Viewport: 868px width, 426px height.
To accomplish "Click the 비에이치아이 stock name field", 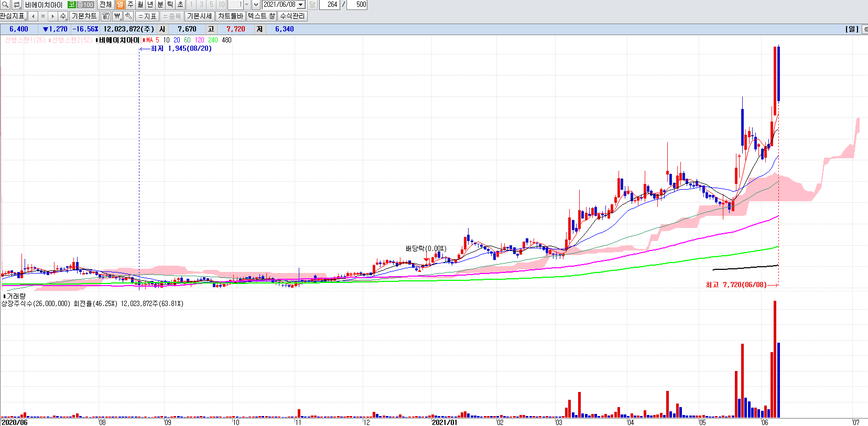I will pyautogui.click(x=45, y=4).
